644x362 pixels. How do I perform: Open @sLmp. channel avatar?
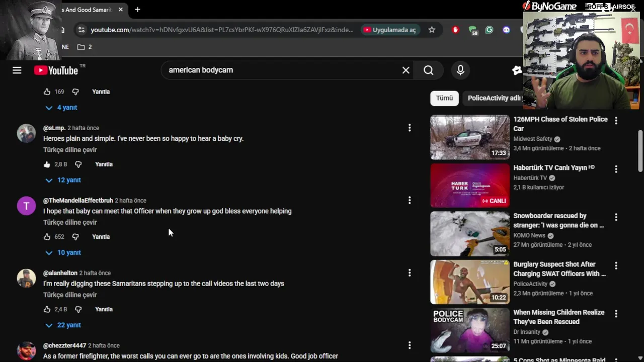(26, 133)
